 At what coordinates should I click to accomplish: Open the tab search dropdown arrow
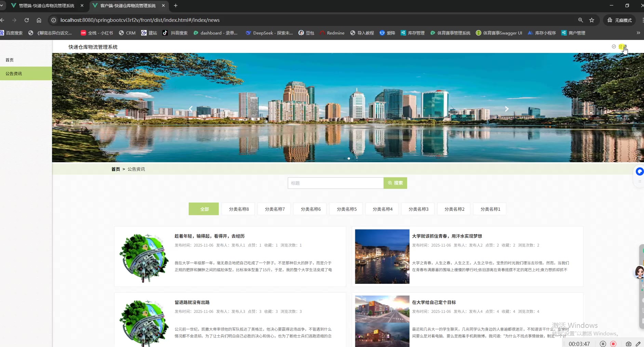pyautogui.click(x=2, y=5)
